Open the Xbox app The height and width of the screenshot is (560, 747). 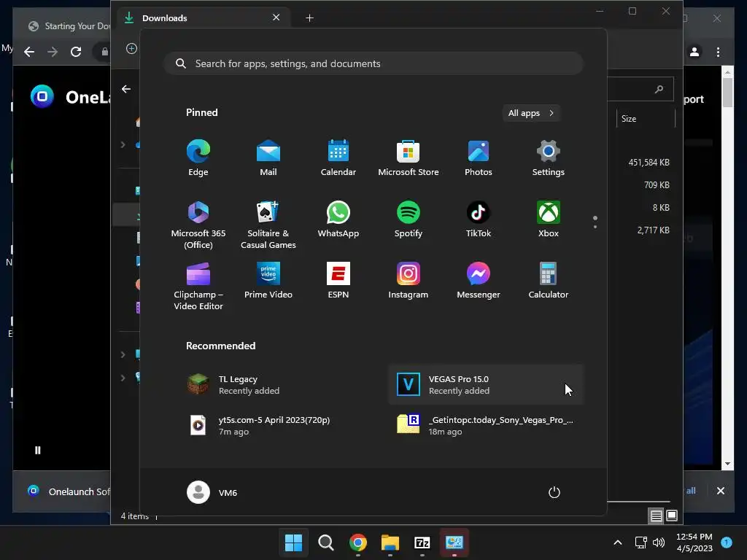[x=549, y=219]
